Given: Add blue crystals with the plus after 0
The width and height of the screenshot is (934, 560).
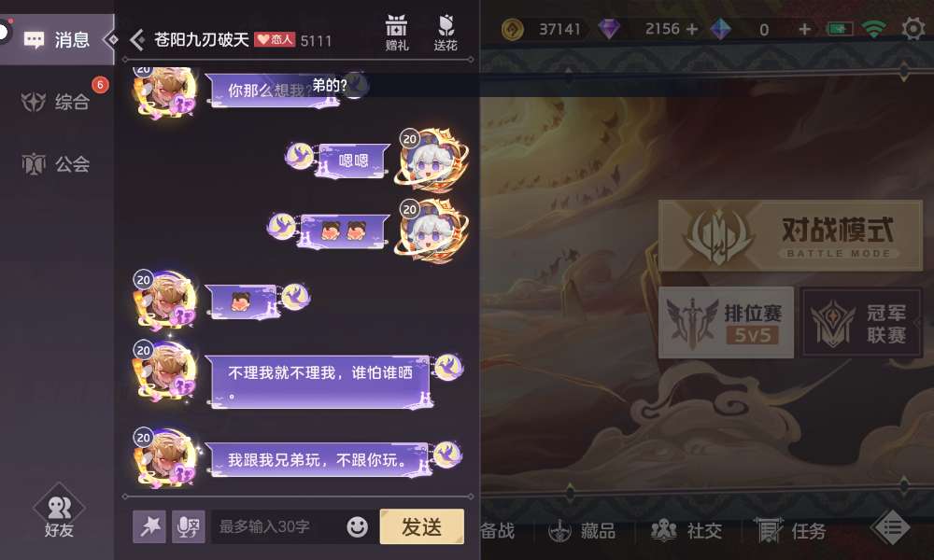Looking at the screenshot, I should coord(804,29).
